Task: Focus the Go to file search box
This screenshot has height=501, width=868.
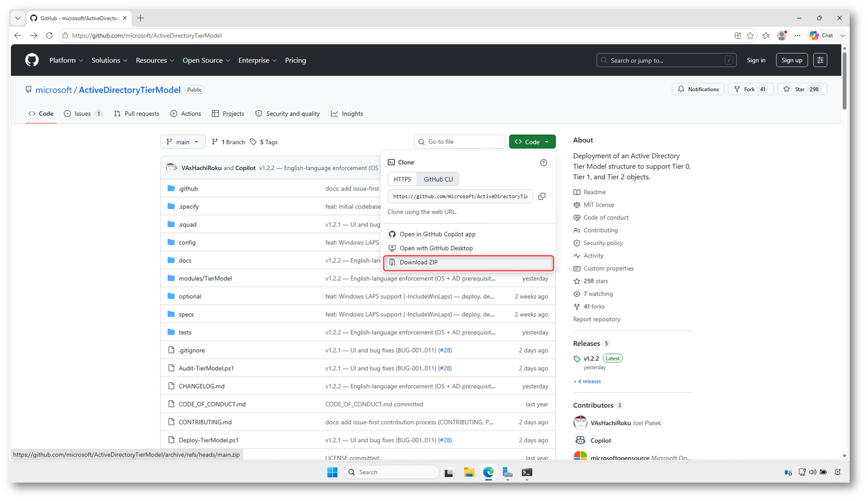Action: coord(459,142)
